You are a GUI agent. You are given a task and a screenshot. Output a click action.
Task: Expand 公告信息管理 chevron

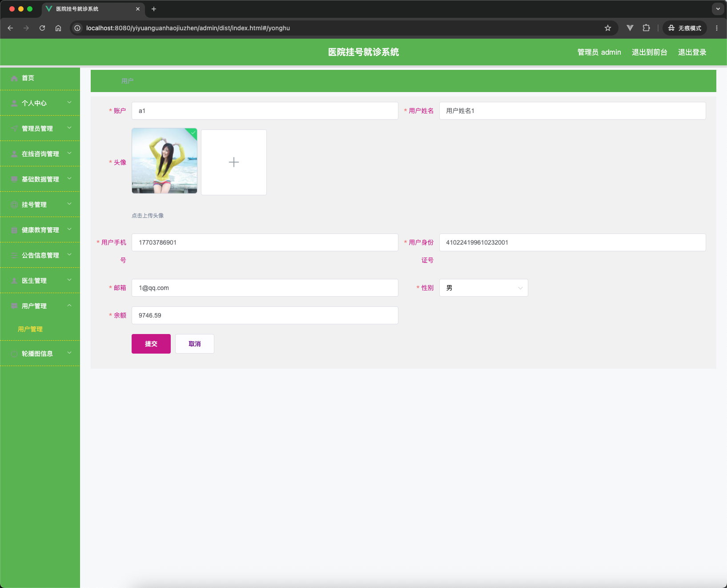pyautogui.click(x=69, y=254)
